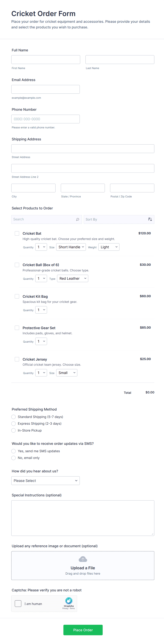Screen dimensions: 164x644
Task: Click the cloud upload icon
Action: pos(83,559)
